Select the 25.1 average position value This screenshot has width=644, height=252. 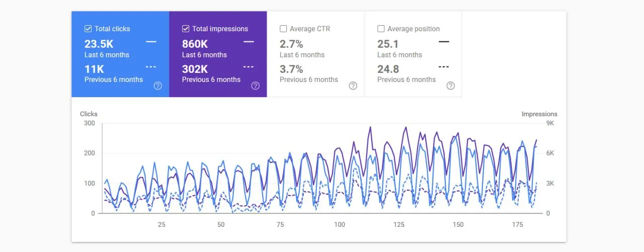click(388, 44)
